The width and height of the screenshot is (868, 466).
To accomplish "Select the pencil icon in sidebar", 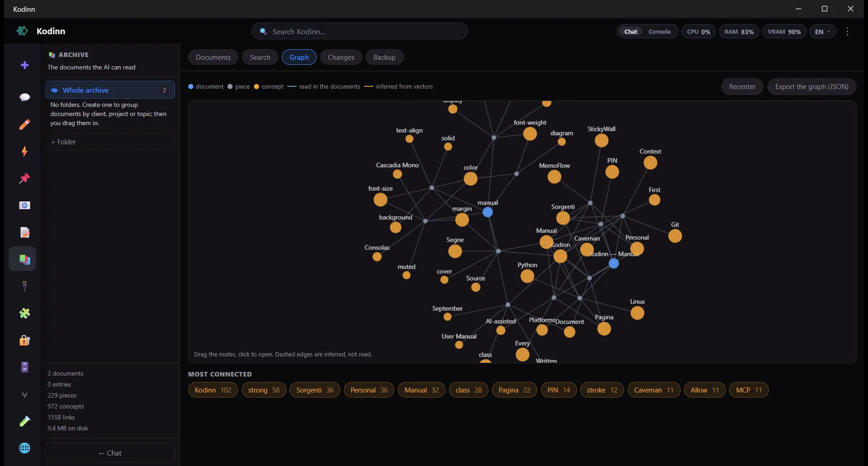I will 25,124.
